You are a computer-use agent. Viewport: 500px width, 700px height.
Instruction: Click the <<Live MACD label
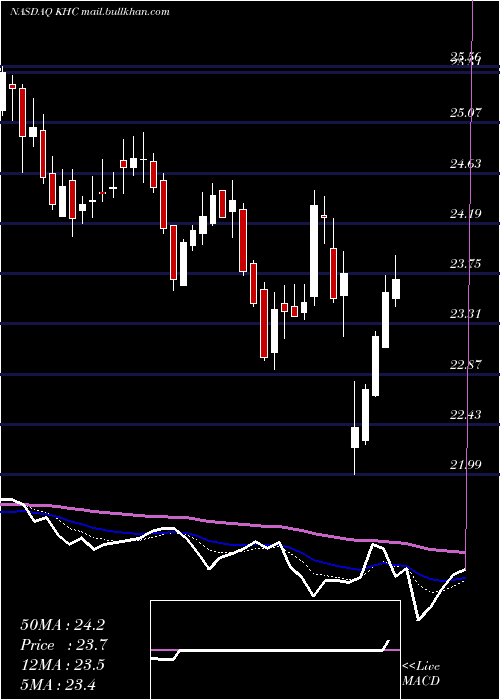click(421, 674)
